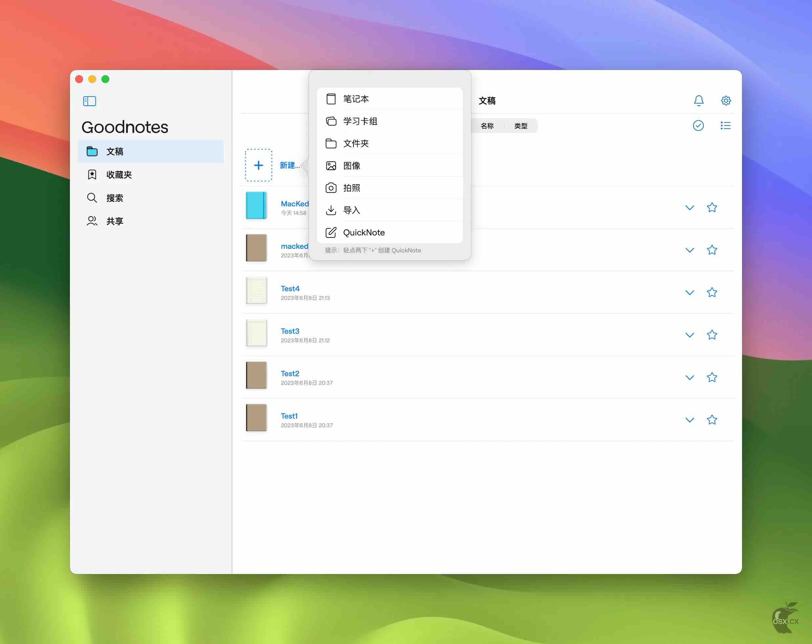Click the dashed plus new document icon
The image size is (812, 644).
coord(259,165)
